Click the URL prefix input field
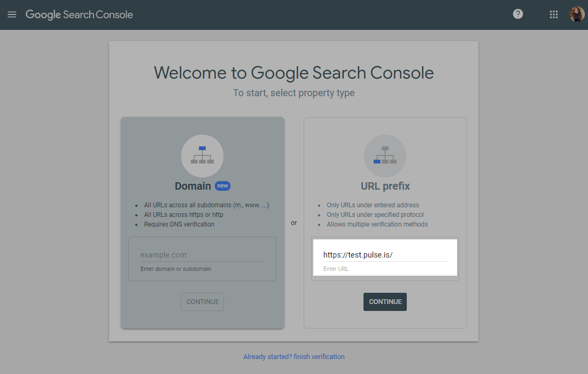This screenshot has height=374, width=588. 385,255
